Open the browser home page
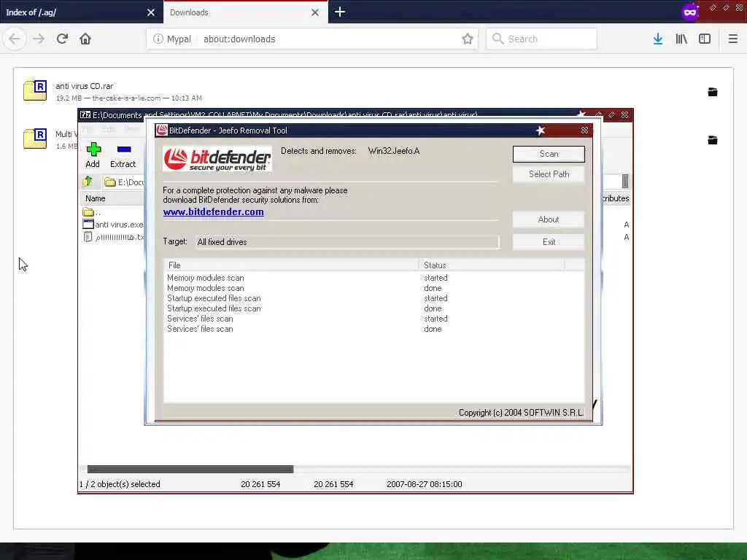Viewport: 747px width, 560px height. (85, 39)
